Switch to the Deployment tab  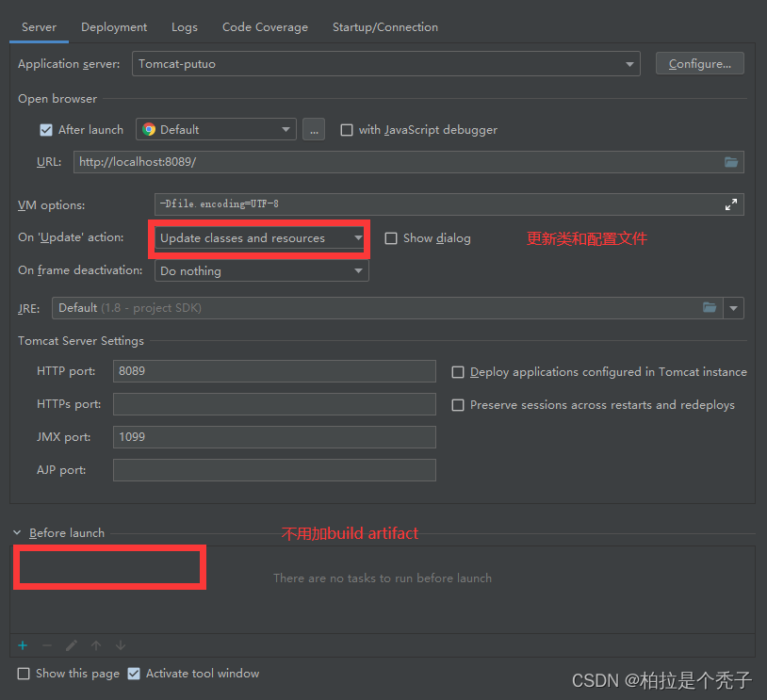pyautogui.click(x=113, y=27)
